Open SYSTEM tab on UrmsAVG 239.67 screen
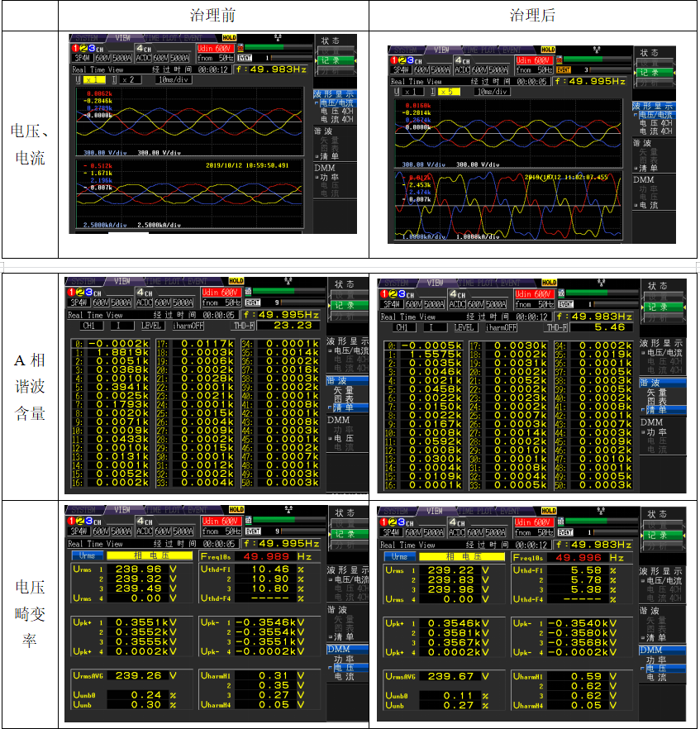This screenshot has width=700, height=729. [396, 512]
